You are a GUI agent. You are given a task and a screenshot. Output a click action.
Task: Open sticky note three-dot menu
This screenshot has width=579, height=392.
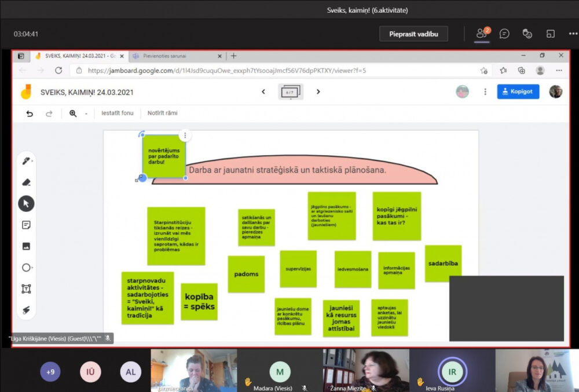tap(185, 135)
